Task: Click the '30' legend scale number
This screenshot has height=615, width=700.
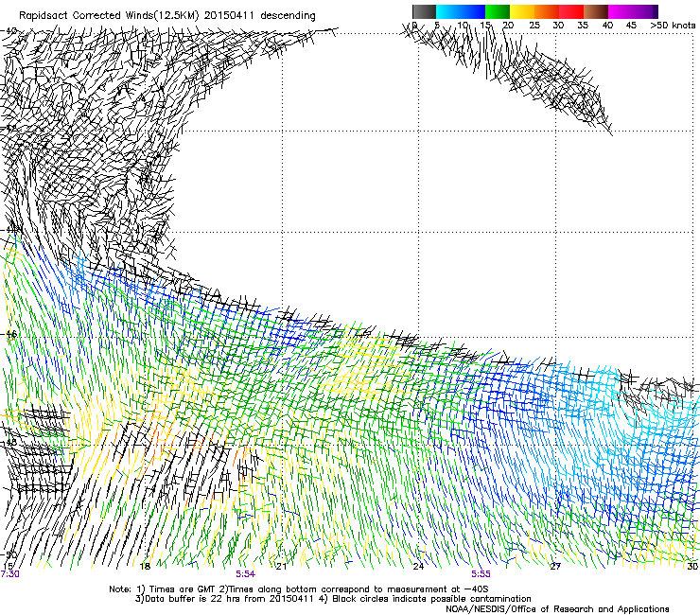Action: pyautogui.click(x=558, y=25)
